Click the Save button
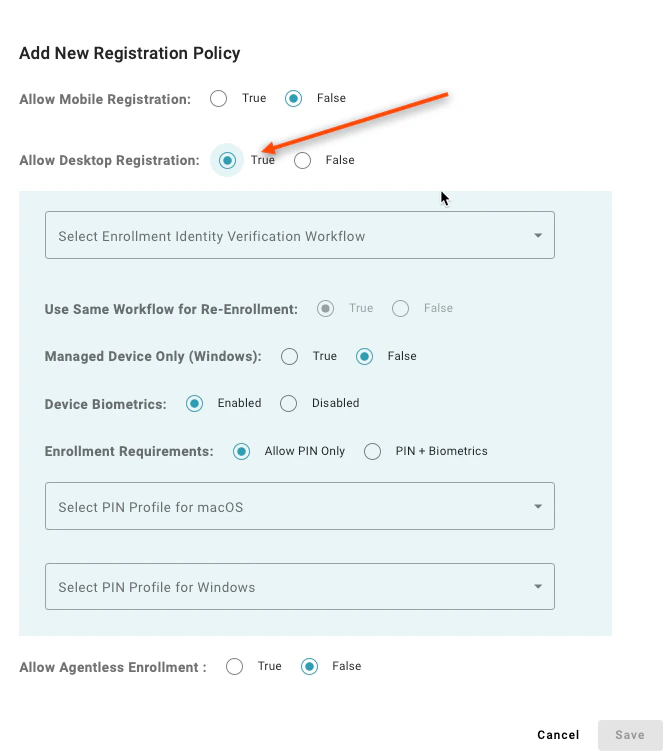This screenshot has height=755, width=665. tap(630, 735)
